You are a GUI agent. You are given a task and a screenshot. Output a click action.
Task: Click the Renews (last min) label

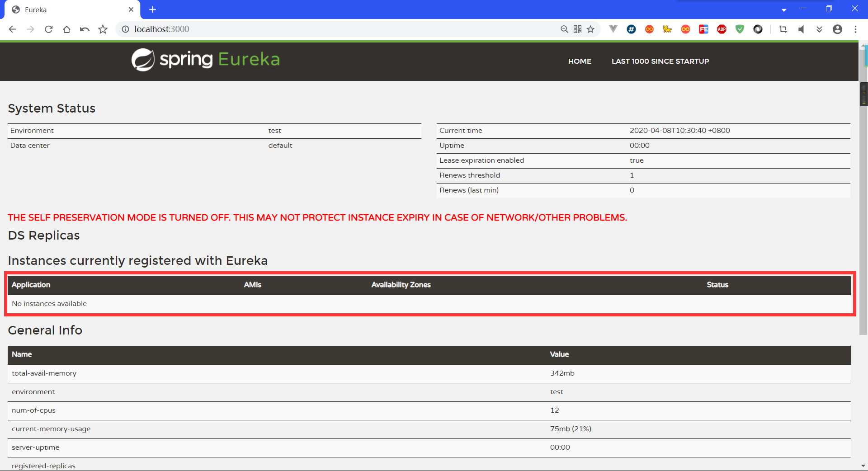pos(469,190)
